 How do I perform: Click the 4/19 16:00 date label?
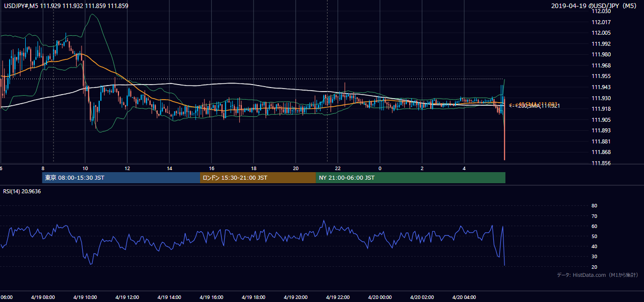[212, 297]
